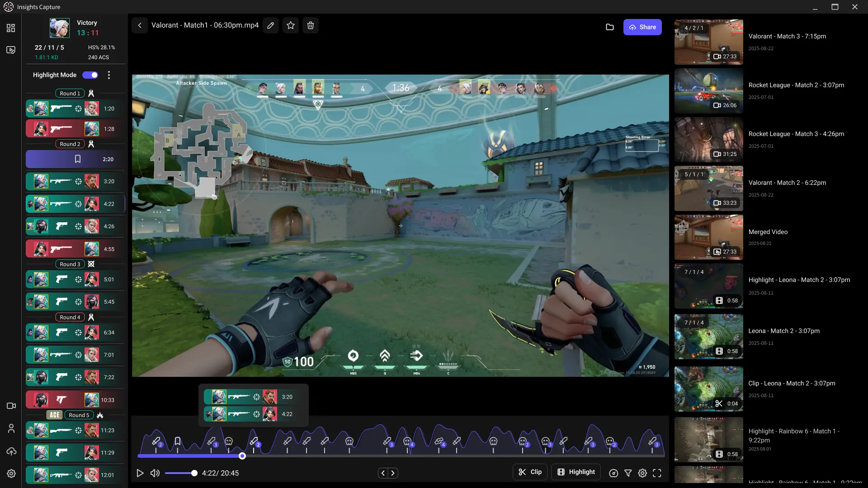Open the settings gear in left sidebar
The width and height of the screenshot is (868, 488).
[x=11, y=474]
